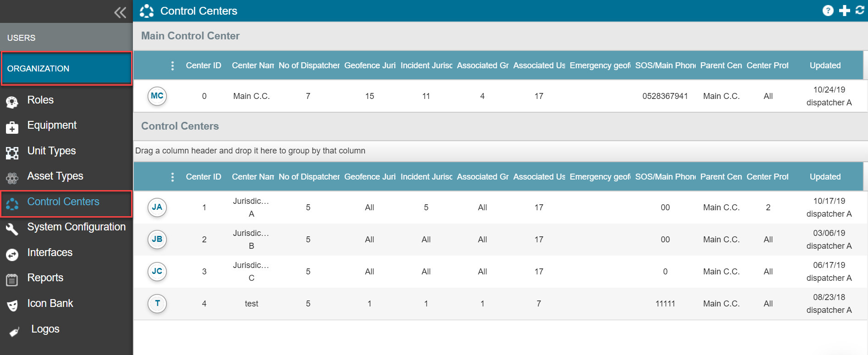Select the USERS menu section
Image resolution: width=868 pixels, height=355 pixels.
21,38
